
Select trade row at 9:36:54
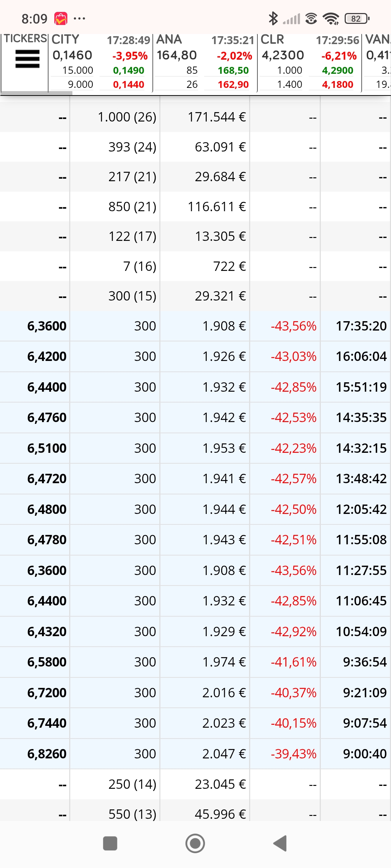(195, 662)
